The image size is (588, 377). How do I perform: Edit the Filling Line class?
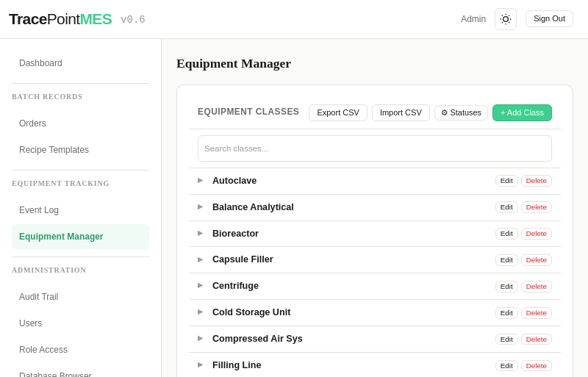pyautogui.click(x=506, y=366)
